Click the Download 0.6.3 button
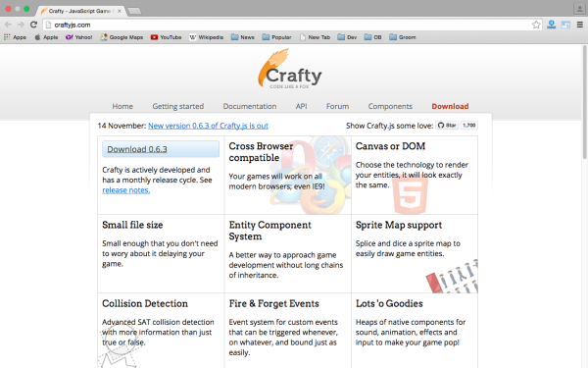 [161, 149]
